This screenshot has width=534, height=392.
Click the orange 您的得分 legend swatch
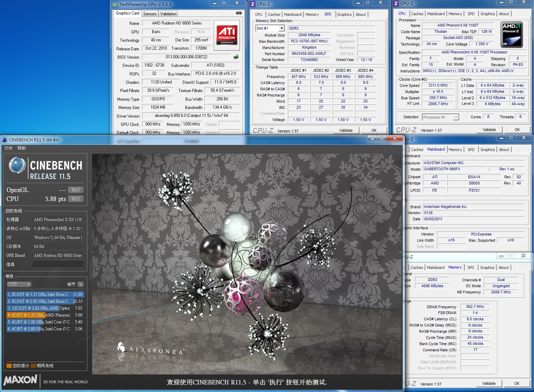click(x=9, y=366)
